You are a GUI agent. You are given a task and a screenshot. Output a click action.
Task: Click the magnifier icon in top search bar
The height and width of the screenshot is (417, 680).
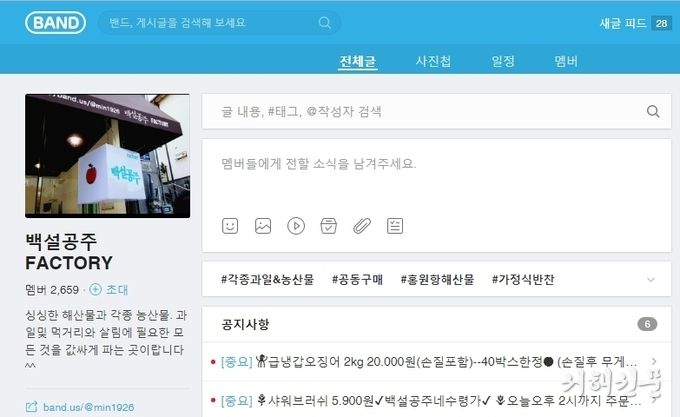(x=324, y=23)
